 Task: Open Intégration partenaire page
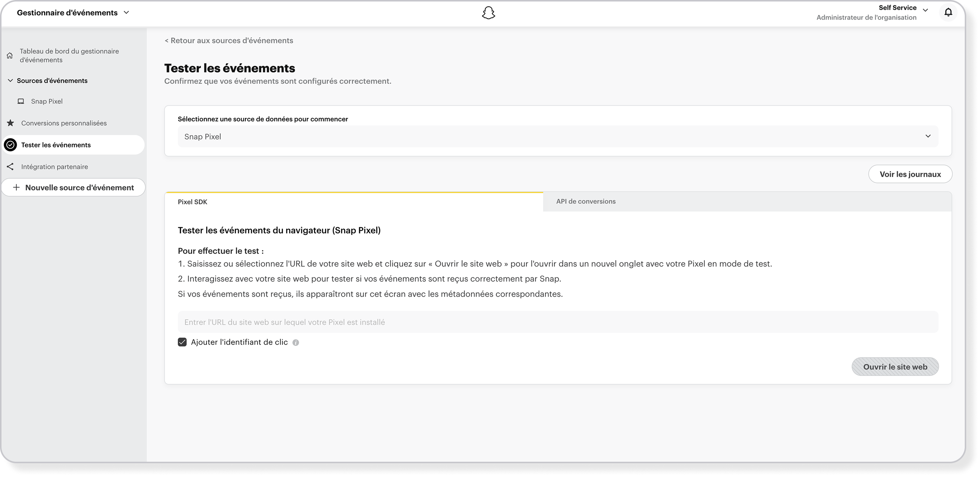[x=54, y=166]
